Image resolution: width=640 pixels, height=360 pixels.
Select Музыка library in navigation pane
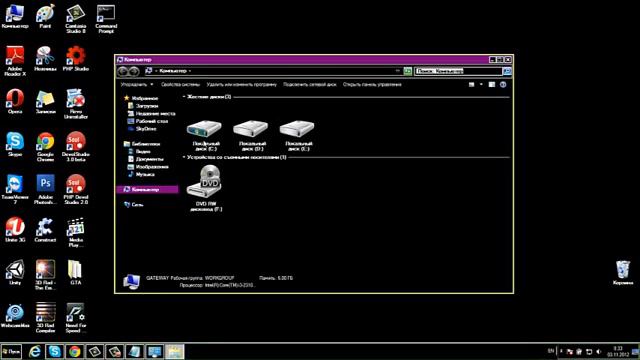[141, 174]
